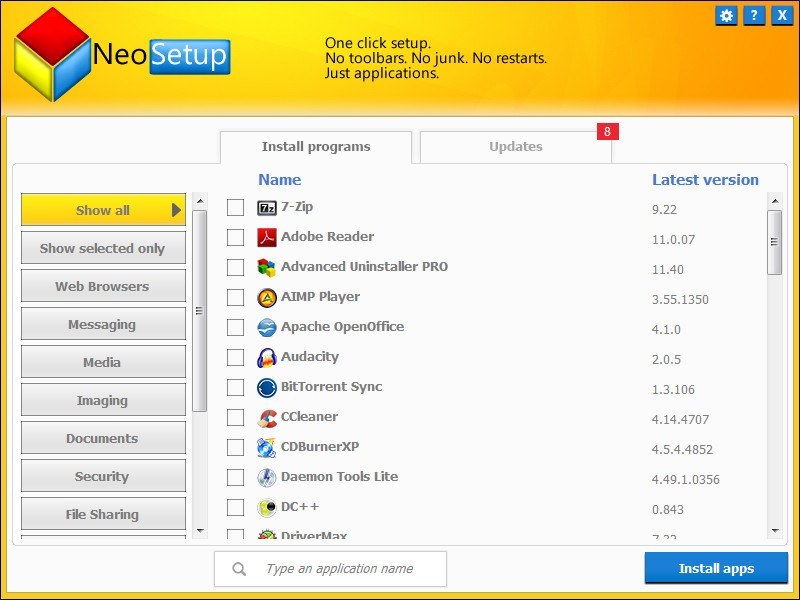
Task: Check the box next to BitTorrent Sync
Action: pos(237,388)
